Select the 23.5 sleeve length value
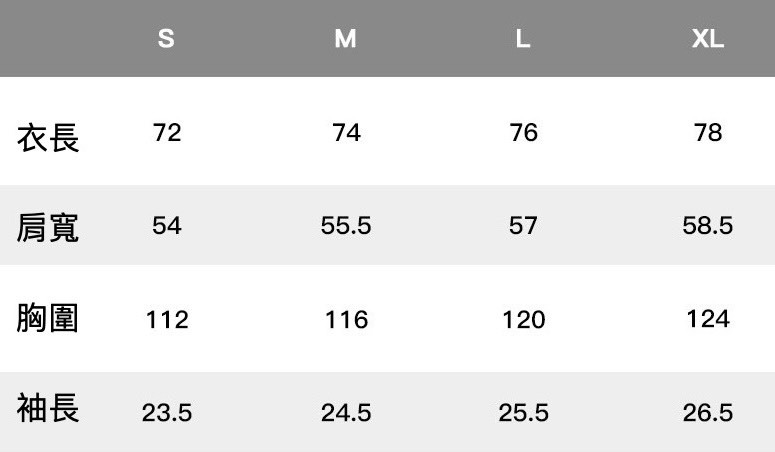 (x=167, y=412)
